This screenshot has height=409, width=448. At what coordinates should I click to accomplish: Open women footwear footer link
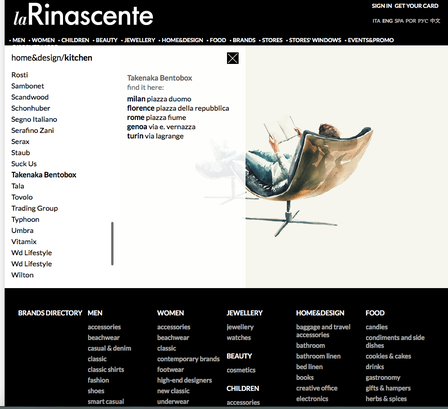(171, 370)
